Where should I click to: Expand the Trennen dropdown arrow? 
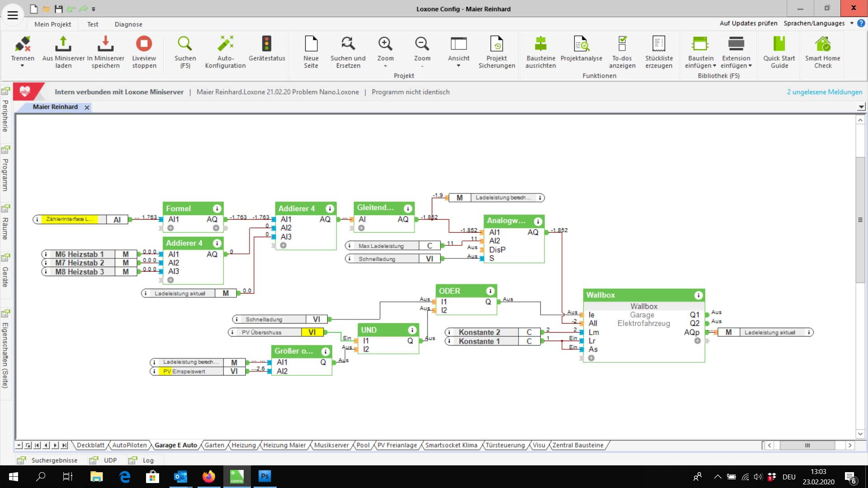coord(22,66)
